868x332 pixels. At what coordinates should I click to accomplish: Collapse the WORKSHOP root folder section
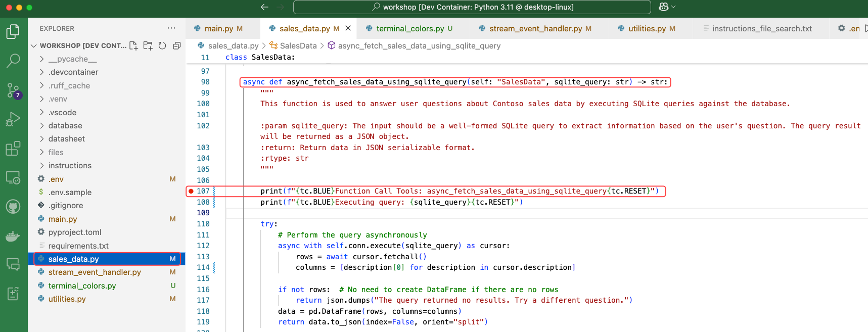click(x=34, y=45)
